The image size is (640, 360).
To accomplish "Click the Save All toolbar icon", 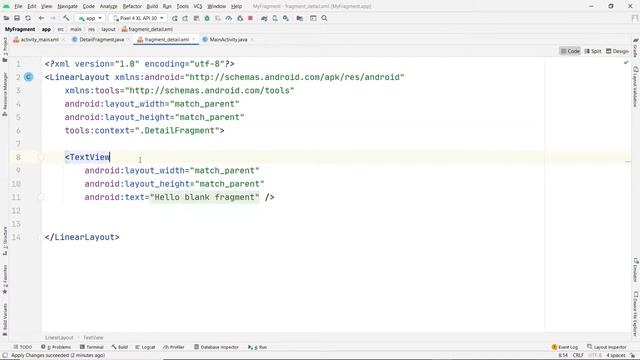I will pos(17,18).
